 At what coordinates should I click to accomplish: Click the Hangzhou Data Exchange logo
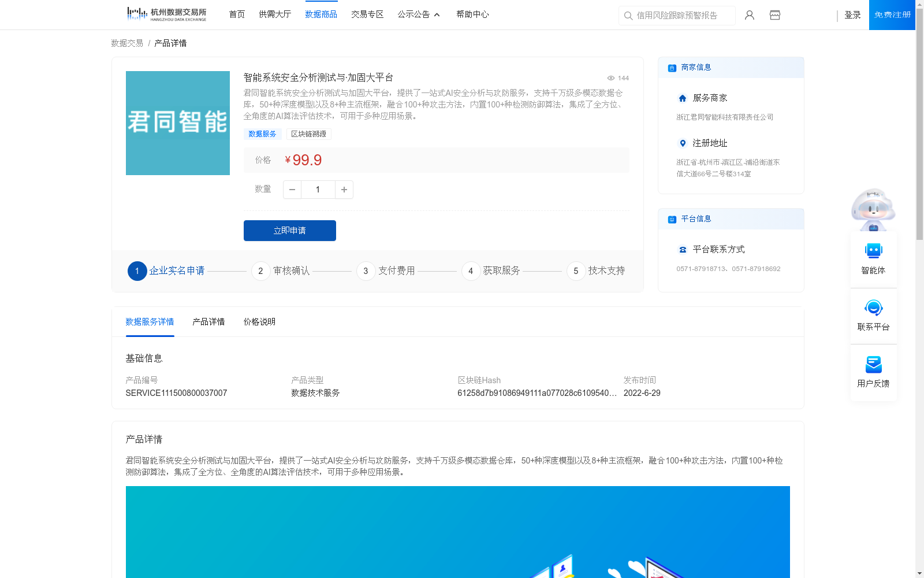point(166,14)
